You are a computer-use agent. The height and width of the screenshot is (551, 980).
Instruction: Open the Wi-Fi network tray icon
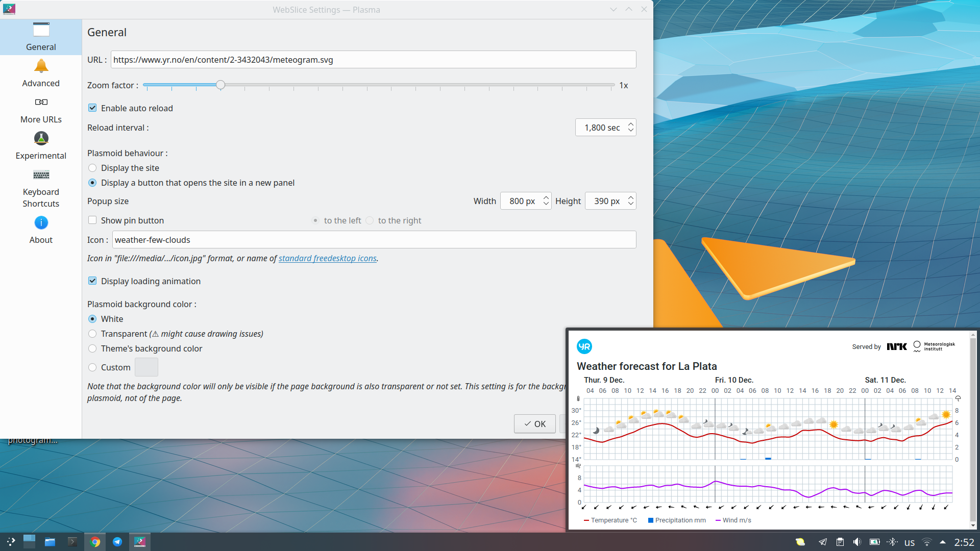(x=927, y=542)
